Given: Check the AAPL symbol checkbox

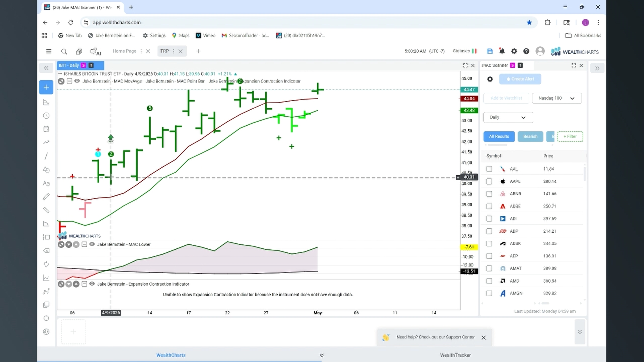Looking at the screenshot, I should click(489, 181).
